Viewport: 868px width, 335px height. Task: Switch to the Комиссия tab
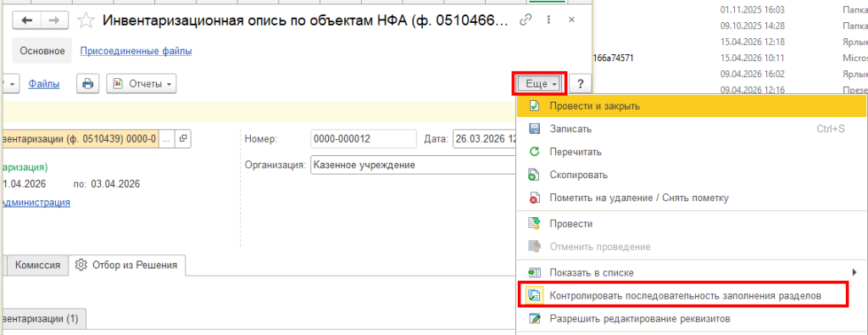pos(37,265)
